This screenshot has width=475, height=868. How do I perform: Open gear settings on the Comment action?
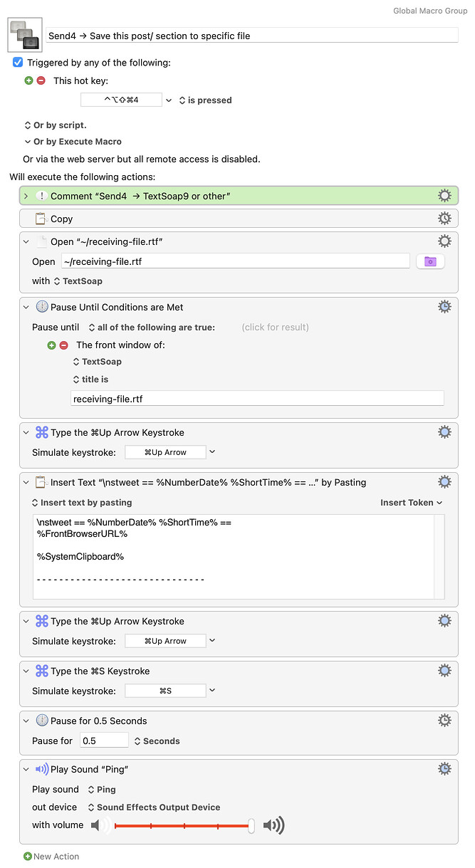pos(444,195)
